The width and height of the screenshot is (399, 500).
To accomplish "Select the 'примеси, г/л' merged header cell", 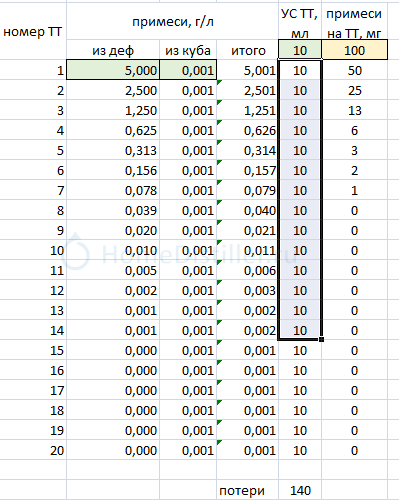I will [172, 22].
